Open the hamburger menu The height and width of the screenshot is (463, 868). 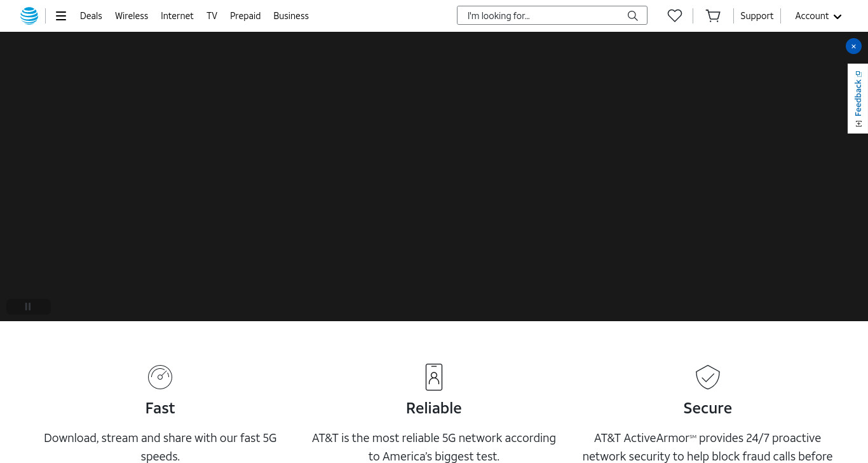[x=61, y=16]
